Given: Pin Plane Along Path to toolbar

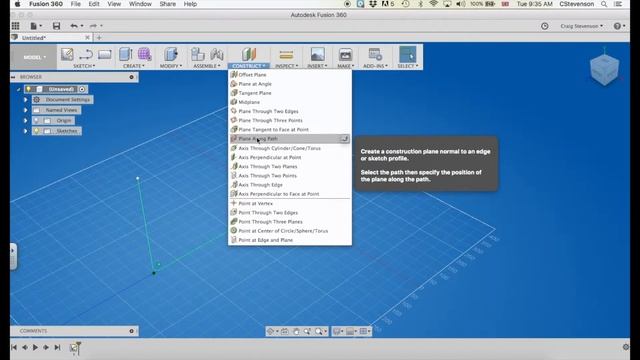Looking at the screenshot, I should point(344,139).
